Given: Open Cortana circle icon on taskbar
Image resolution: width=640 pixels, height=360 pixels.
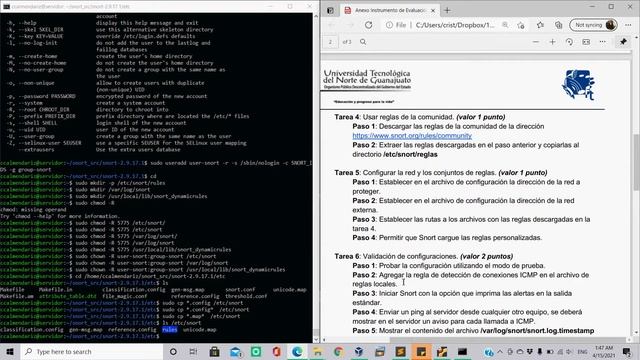Looking at the screenshot, I should tap(173, 351).
